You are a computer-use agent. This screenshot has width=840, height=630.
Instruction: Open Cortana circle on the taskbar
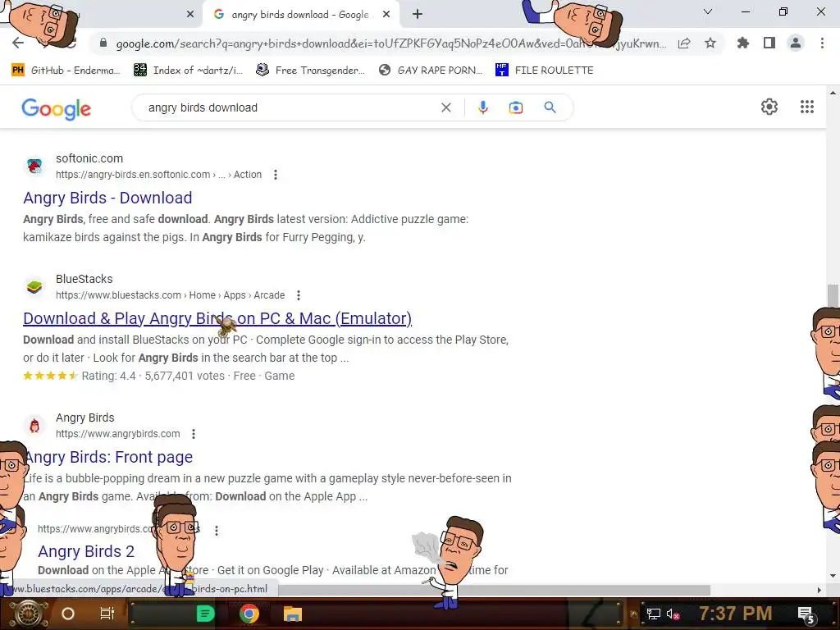68,614
